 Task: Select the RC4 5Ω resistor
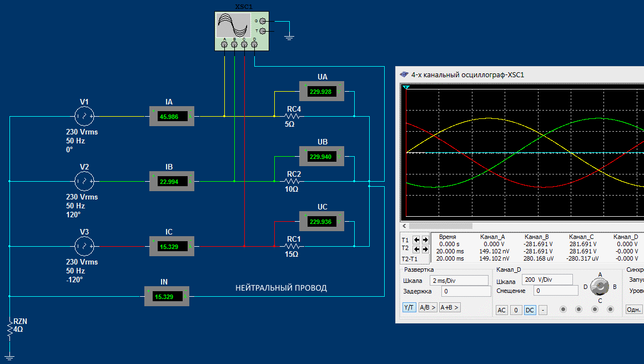[x=293, y=116]
